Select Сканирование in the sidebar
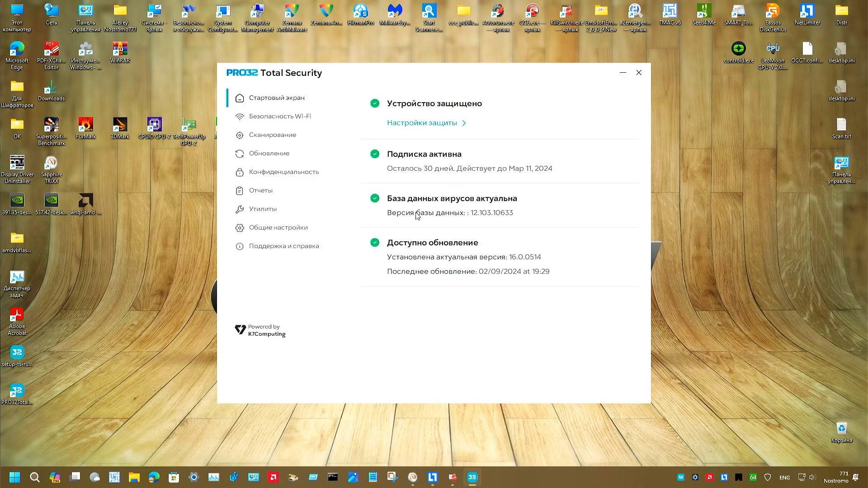 (272, 135)
